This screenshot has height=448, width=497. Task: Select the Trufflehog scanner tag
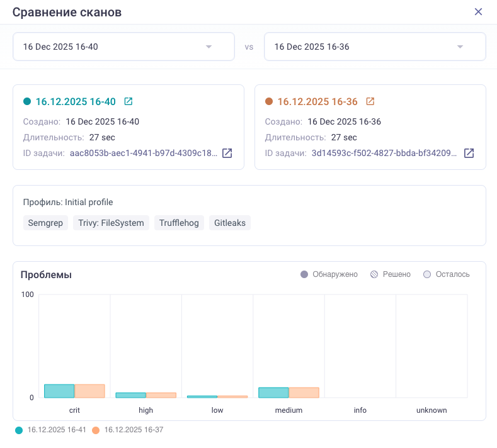179,223
